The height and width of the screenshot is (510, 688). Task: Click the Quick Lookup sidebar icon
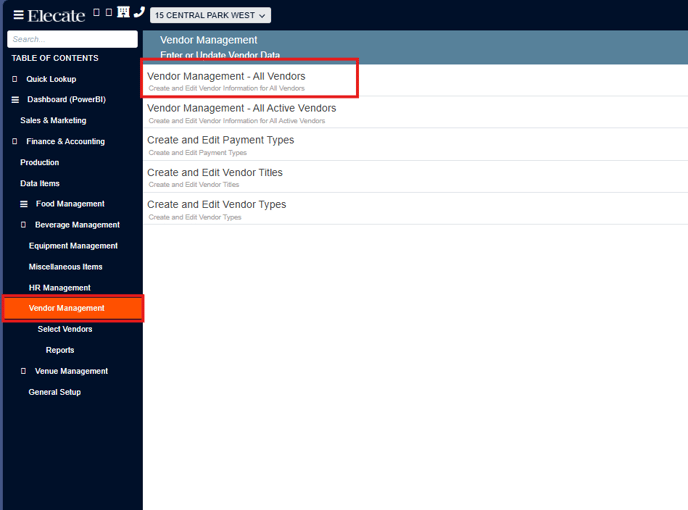[x=14, y=79]
